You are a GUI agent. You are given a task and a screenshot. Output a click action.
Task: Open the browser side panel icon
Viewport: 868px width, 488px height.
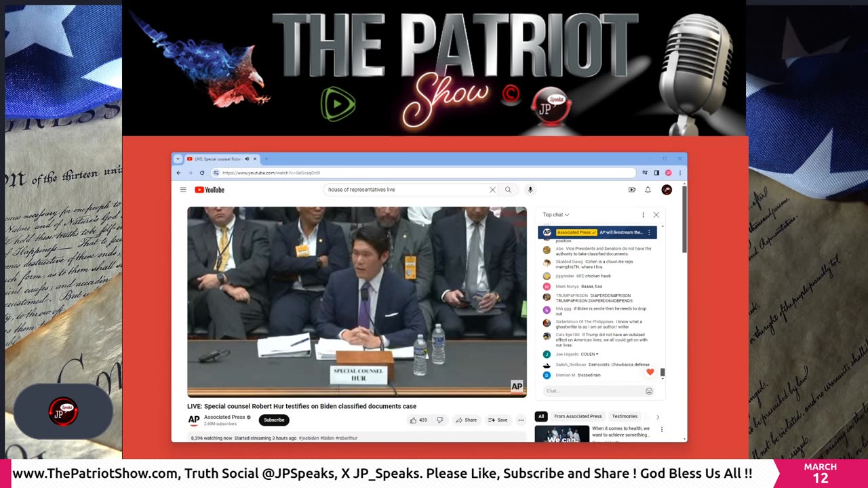click(x=656, y=173)
